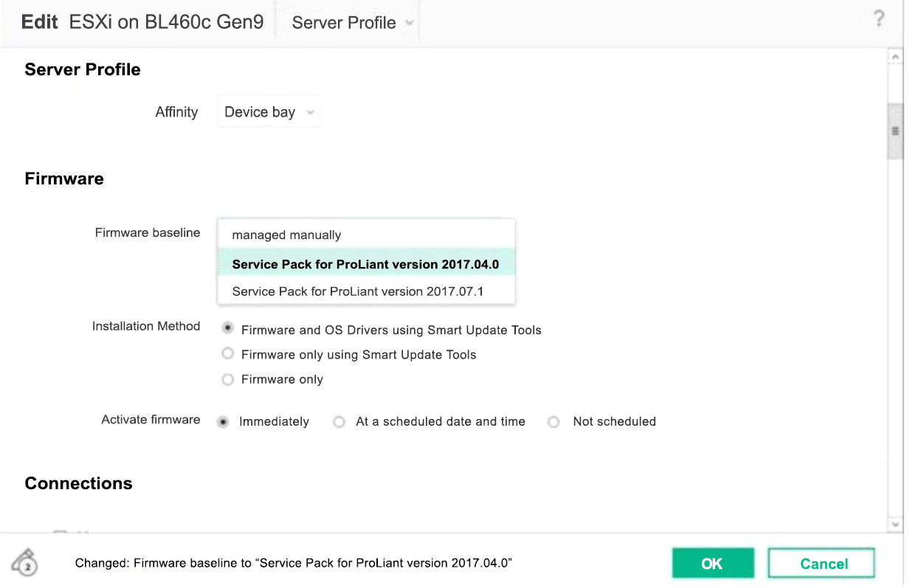Choose the plain Firmware only radio option
Viewport: 910px width, 588px height.
pyautogui.click(x=228, y=379)
